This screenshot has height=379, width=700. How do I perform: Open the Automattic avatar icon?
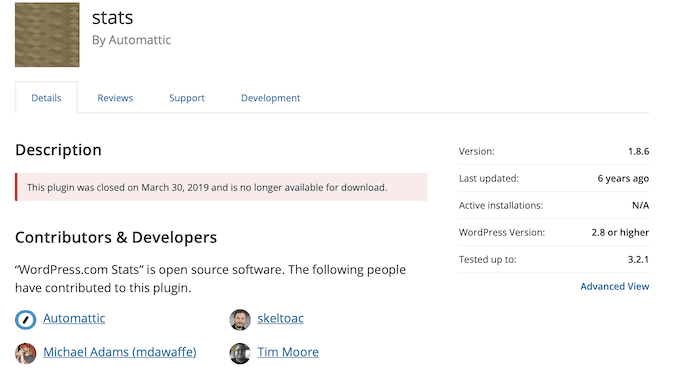click(x=25, y=320)
